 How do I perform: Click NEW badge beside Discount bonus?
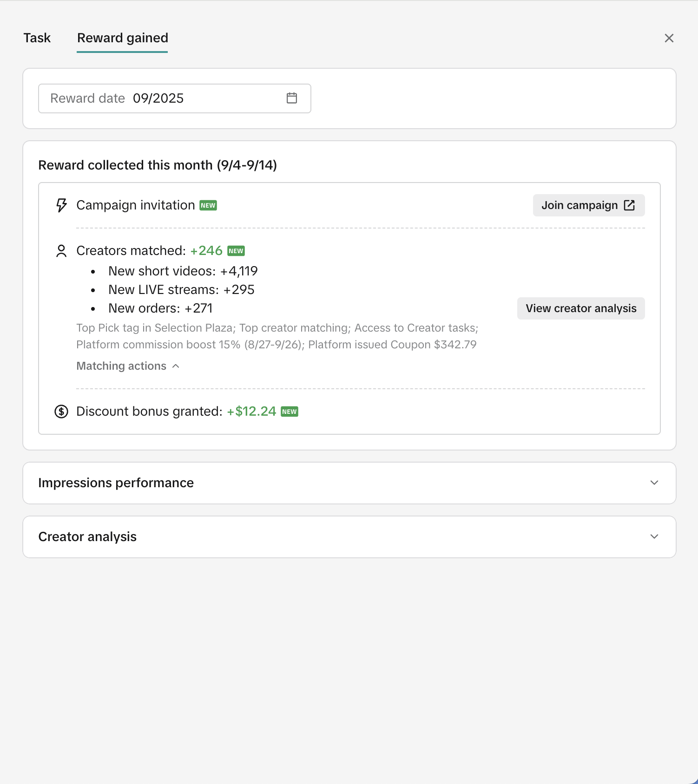pyautogui.click(x=290, y=412)
